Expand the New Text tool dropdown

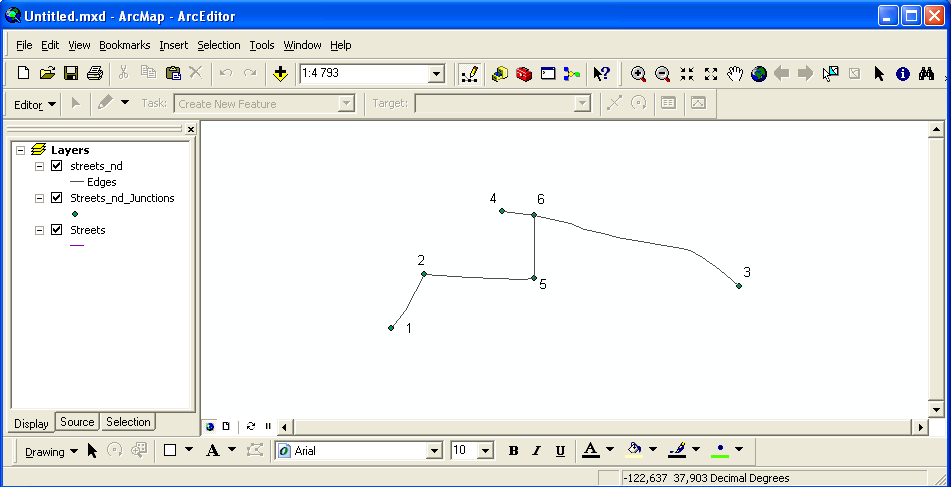[x=232, y=450]
